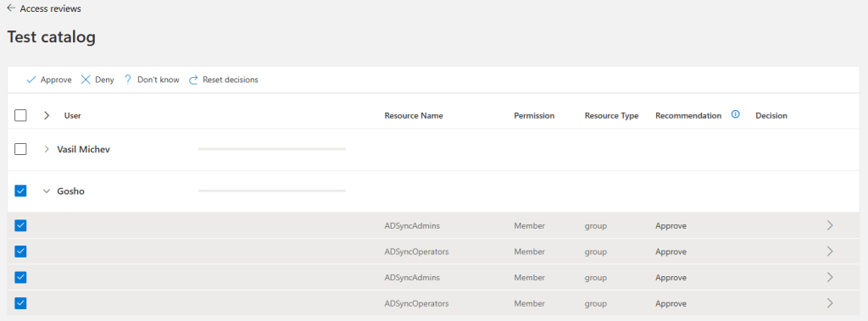Click the Resource Name column header
The width and height of the screenshot is (868, 321).
(x=414, y=116)
